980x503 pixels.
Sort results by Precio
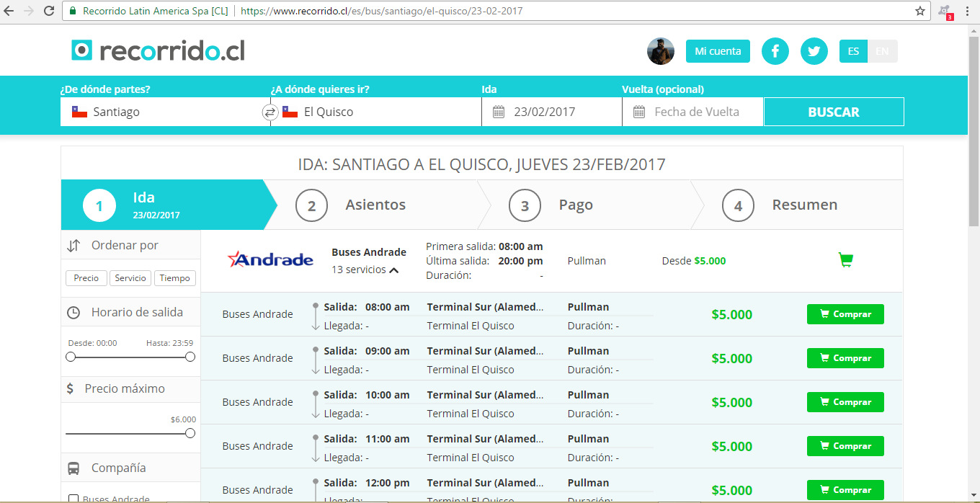(x=86, y=278)
